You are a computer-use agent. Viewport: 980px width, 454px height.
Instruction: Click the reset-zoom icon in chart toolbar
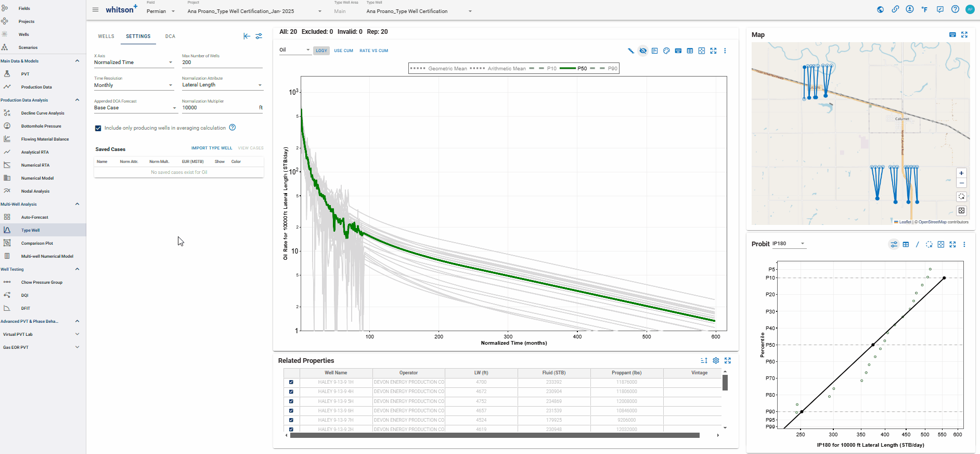click(702, 51)
